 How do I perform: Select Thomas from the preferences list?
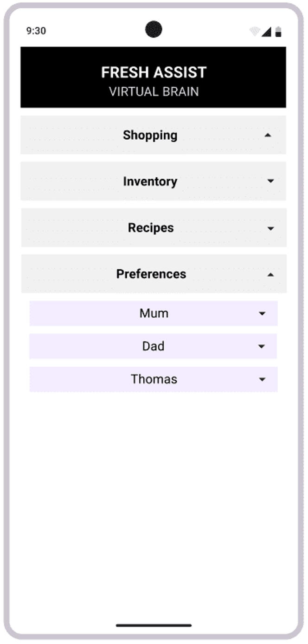tap(154, 379)
